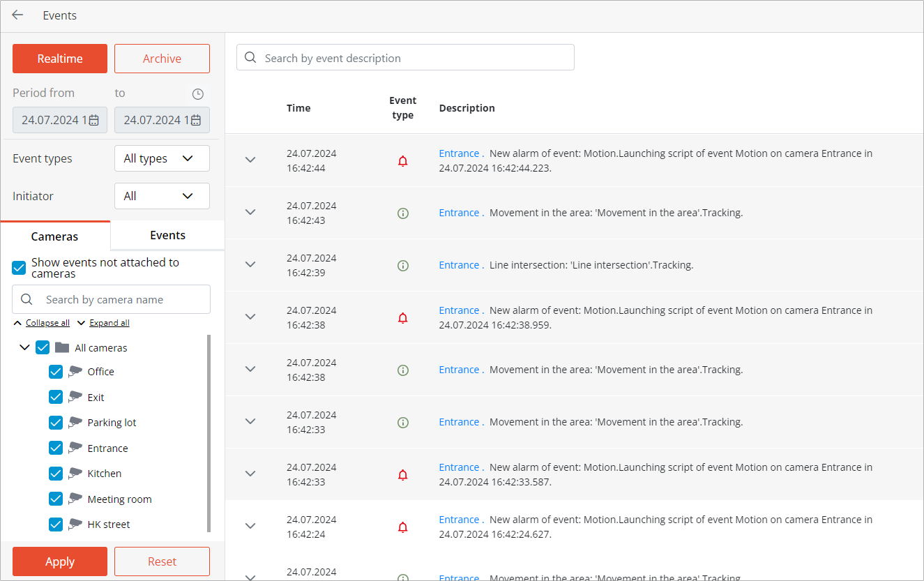Click alarm bell icon of 16:42:33 alarm event
The image size is (924, 581).
[x=402, y=475]
